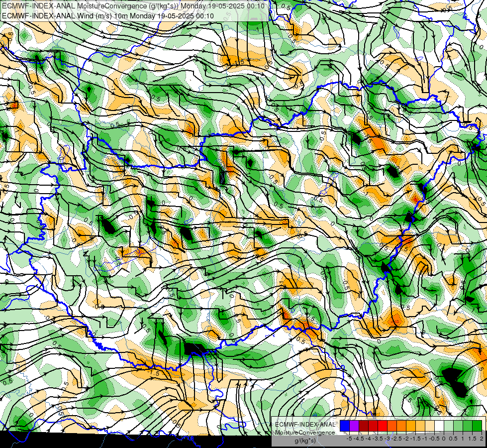Click the white legend swatch between -0.5 and 0

point(439,426)
